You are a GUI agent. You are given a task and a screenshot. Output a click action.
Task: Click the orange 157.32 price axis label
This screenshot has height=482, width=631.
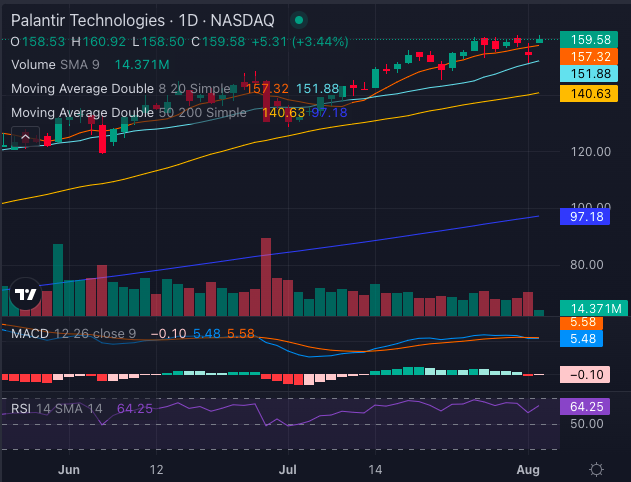[x=589, y=57]
